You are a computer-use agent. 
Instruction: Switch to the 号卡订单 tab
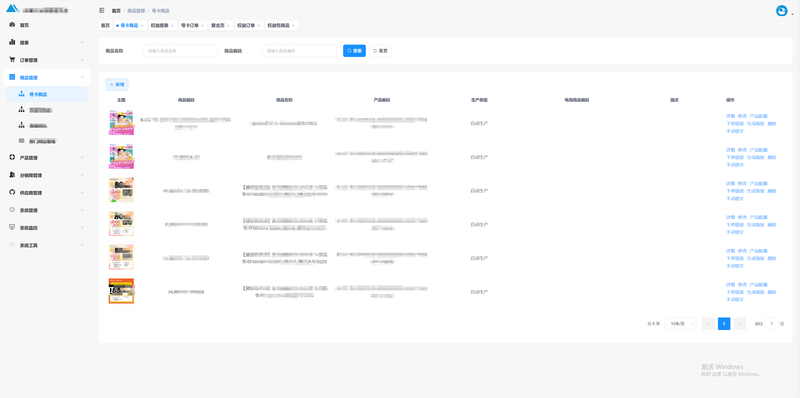click(x=192, y=26)
